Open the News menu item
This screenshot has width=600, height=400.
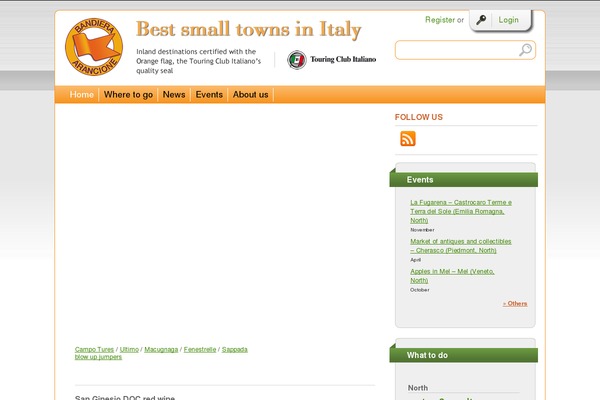point(174,95)
